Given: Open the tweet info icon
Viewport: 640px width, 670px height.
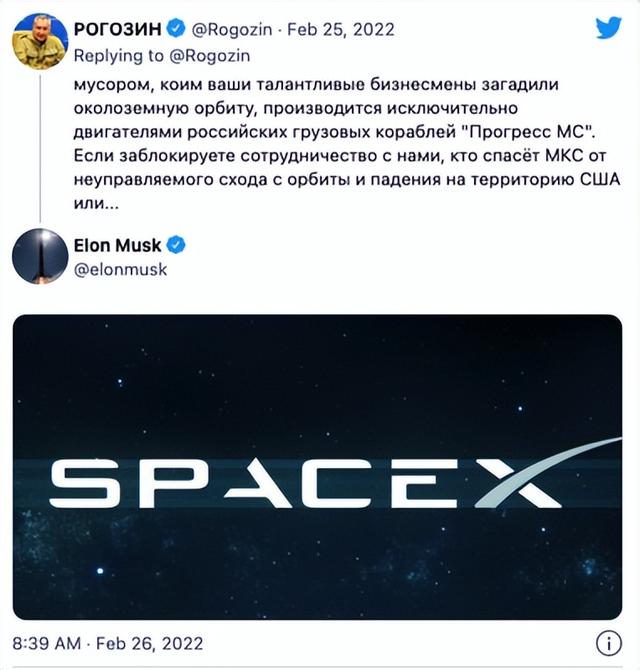Looking at the screenshot, I should [x=609, y=641].
